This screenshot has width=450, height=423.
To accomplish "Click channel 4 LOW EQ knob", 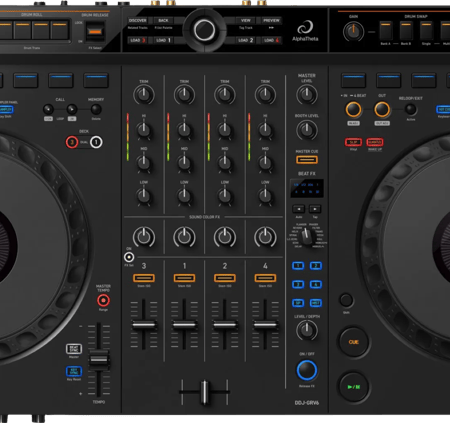I will (x=265, y=196).
